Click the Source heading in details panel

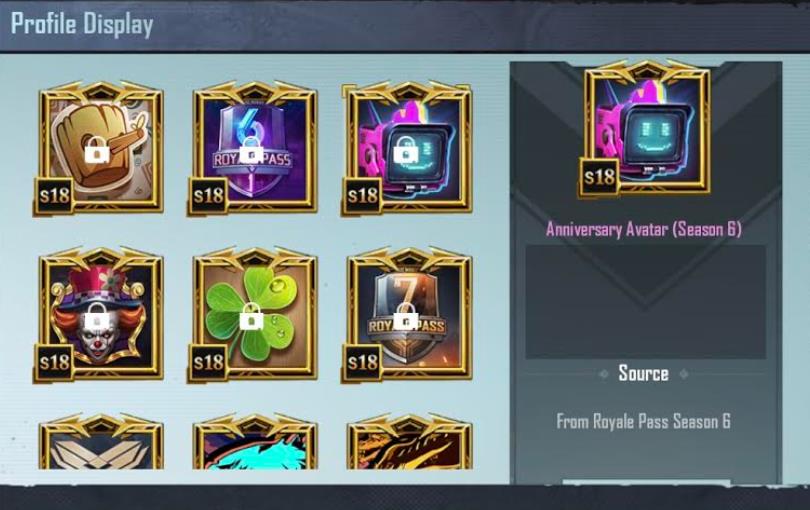point(644,373)
